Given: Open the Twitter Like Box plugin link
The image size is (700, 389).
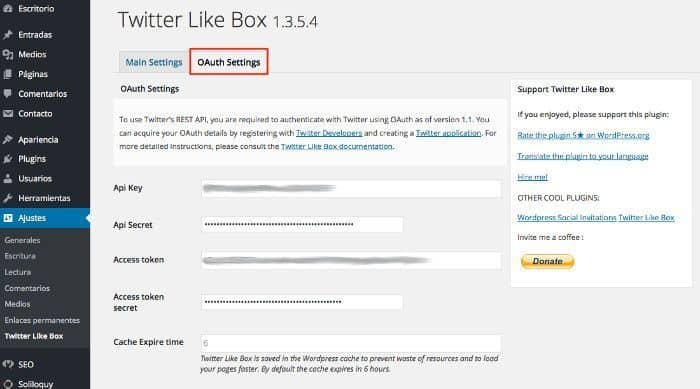Looking at the screenshot, I should (646, 218).
